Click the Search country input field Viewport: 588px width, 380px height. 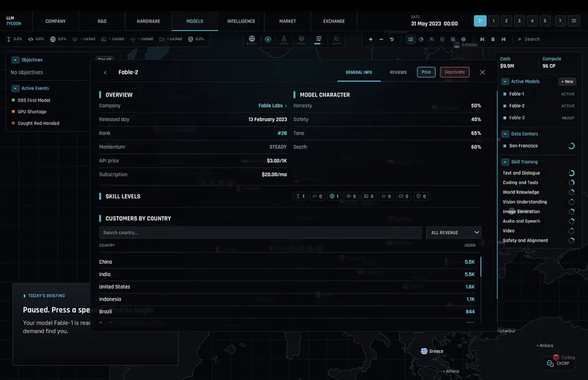click(x=260, y=232)
